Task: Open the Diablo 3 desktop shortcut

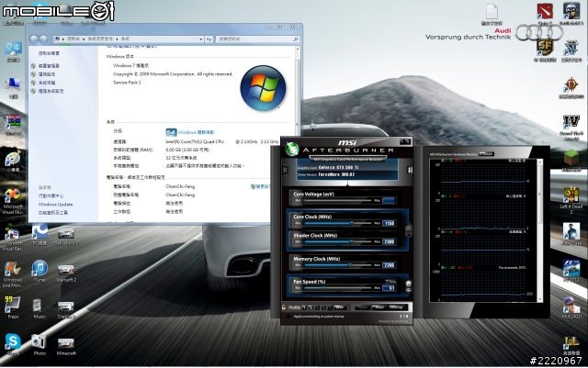Action: point(66,309)
